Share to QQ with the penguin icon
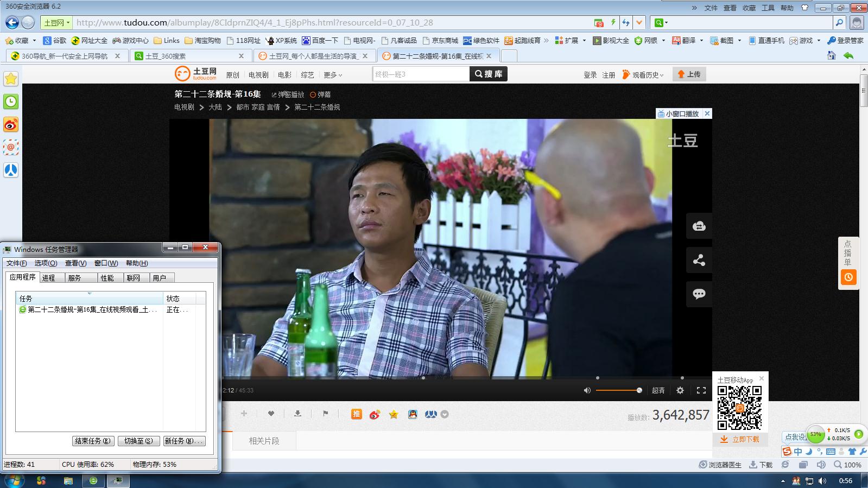 pyautogui.click(x=413, y=414)
